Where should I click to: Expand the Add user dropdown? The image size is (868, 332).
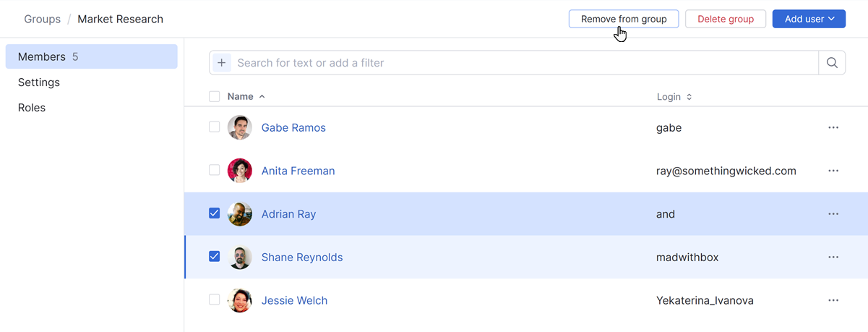809,19
